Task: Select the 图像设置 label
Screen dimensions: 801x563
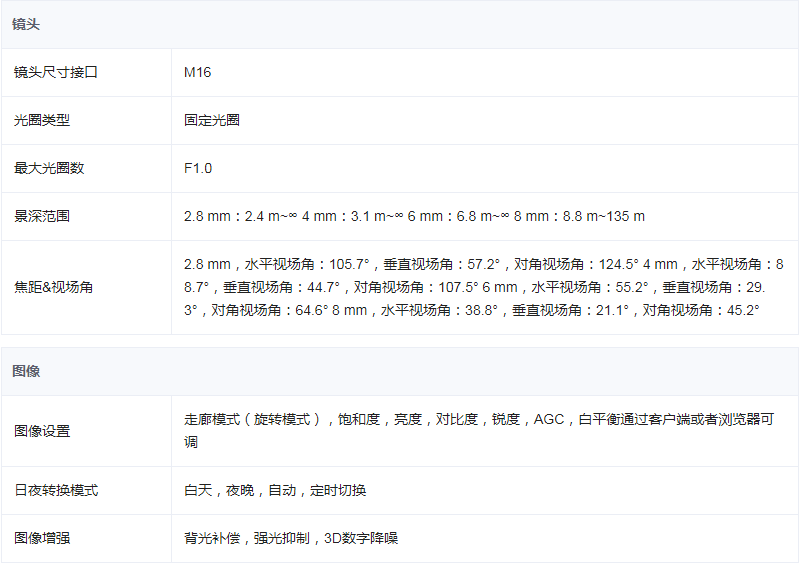Action: coord(42,431)
